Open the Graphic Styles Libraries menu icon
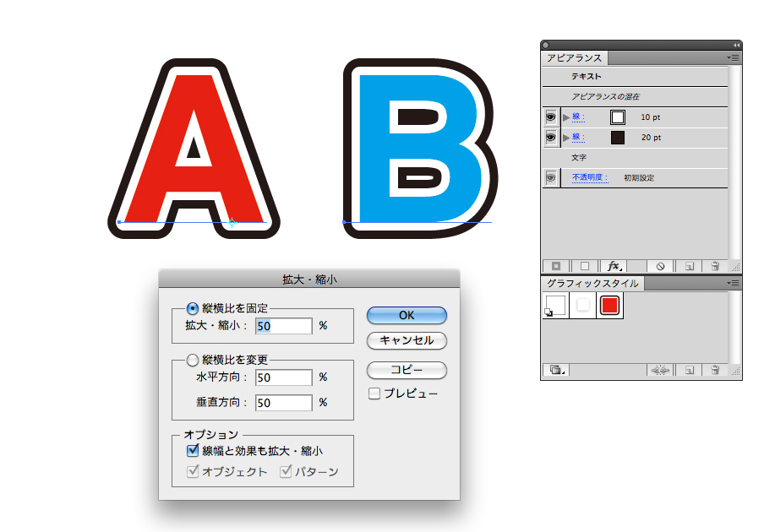Viewport: 775px width, 532px height. [x=556, y=370]
